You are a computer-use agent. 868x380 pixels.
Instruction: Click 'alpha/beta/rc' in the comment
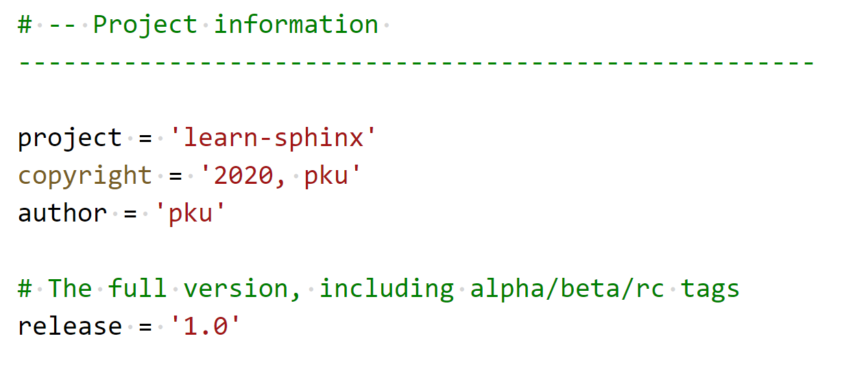567,289
